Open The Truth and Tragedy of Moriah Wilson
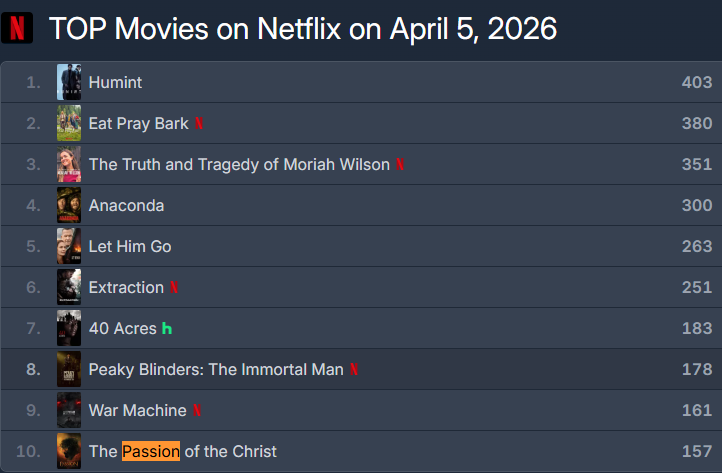The width and height of the screenshot is (722, 473). click(238, 164)
